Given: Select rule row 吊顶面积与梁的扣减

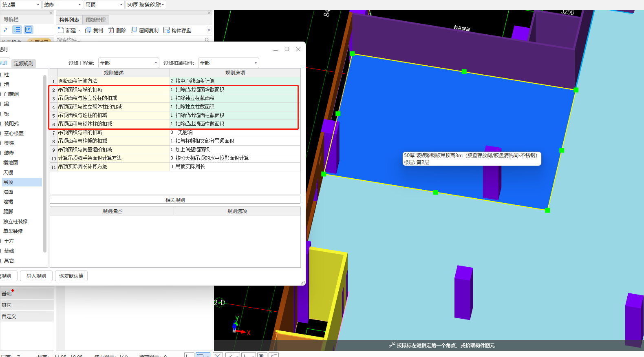Looking at the screenshot, I should pos(113,133).
